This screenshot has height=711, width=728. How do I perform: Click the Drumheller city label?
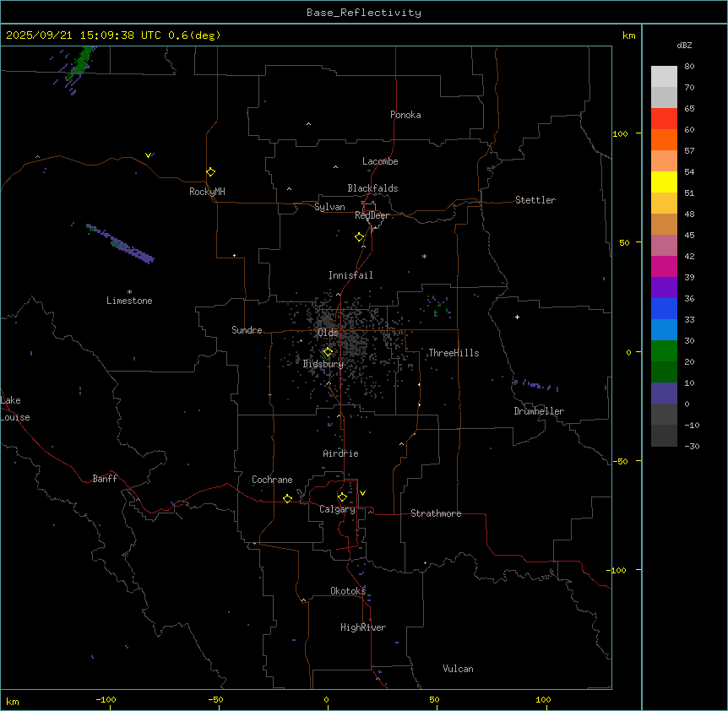coord(539,411)
